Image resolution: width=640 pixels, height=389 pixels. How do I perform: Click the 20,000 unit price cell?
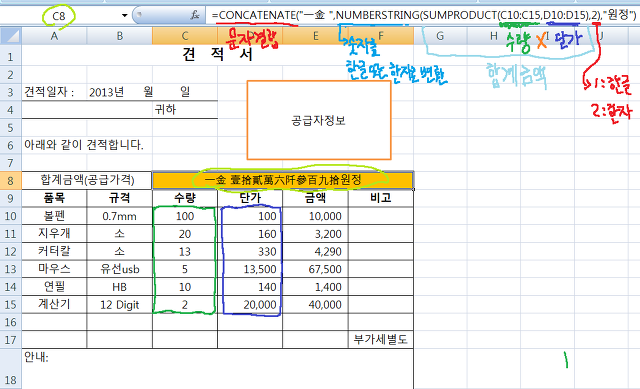point(250,305)
